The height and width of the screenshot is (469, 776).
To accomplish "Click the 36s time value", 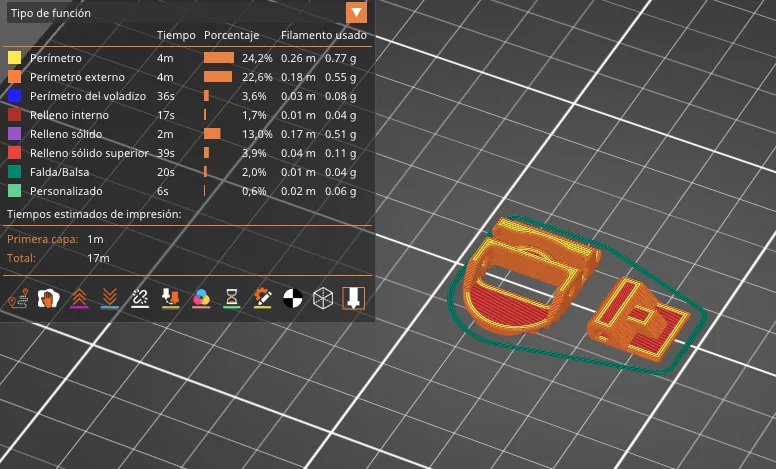I will [166, 96].
